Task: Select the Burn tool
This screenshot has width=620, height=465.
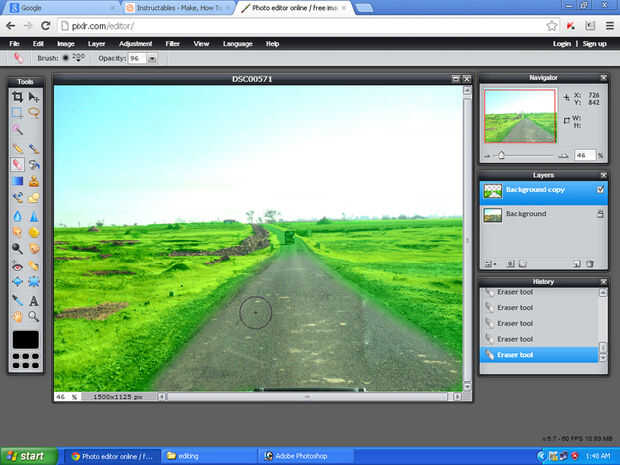Action: (x=34, y=249)
